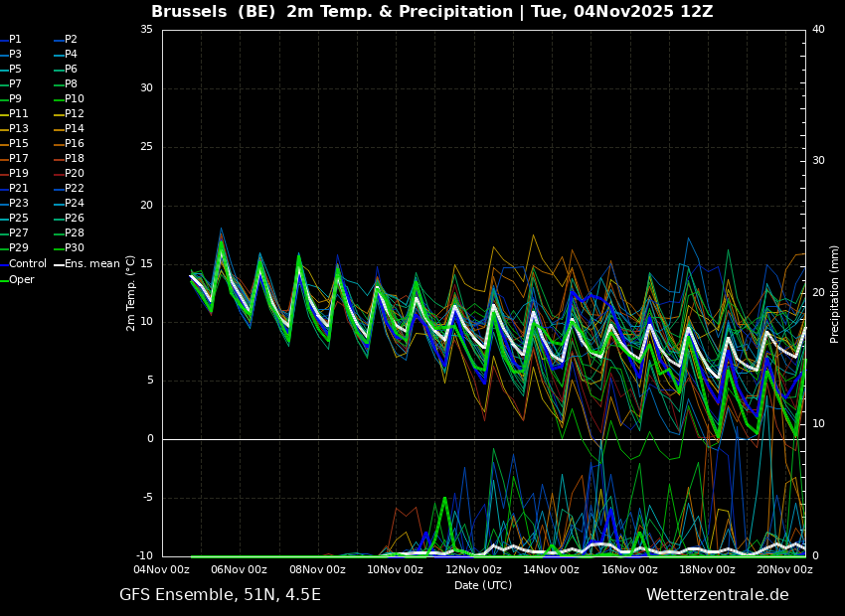Select the P20 legend label
Image resolution: width=845 pixels, height=616 pixels.
pyautogui.click(x=75, y=174)
